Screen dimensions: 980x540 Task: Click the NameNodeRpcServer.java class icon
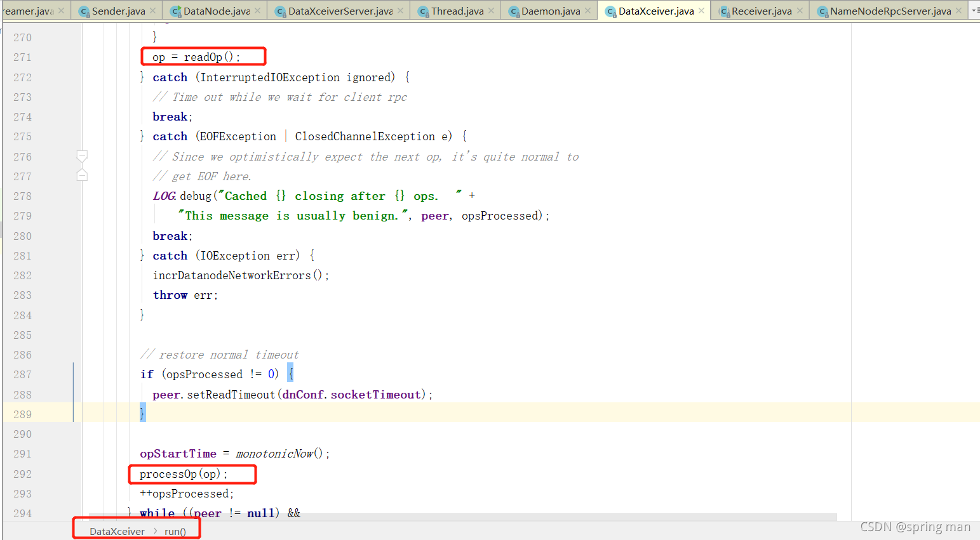(822, 11)
